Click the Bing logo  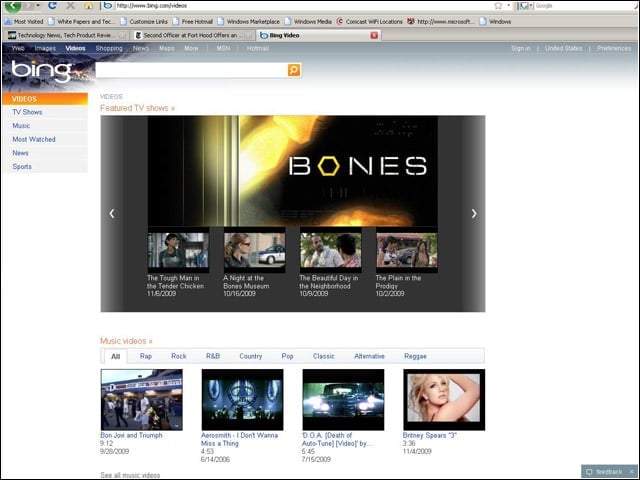coord(41,71)
